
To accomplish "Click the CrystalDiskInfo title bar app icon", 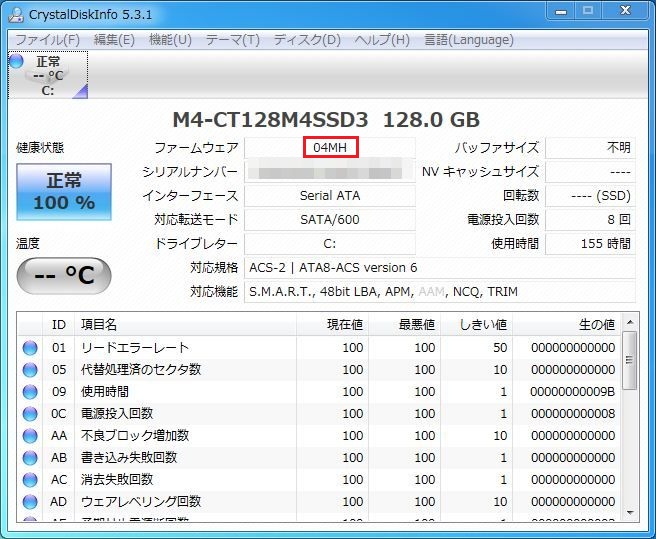I will (x=16, y=15).
